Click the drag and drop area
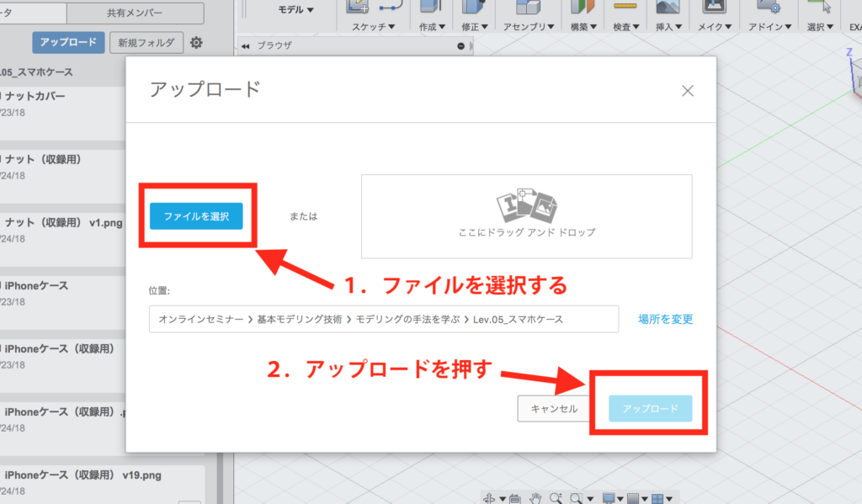This screenshot has width=862, height=504. point(526,216)
